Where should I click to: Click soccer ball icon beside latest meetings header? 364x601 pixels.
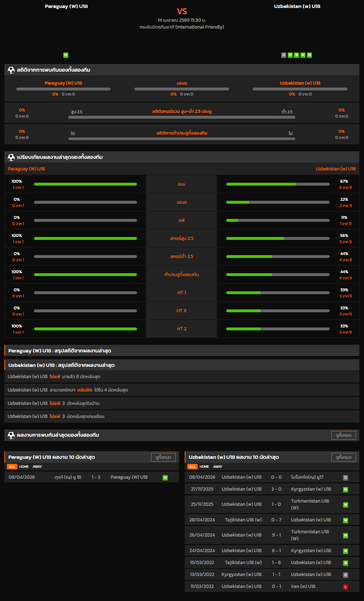tap(11, 435)
